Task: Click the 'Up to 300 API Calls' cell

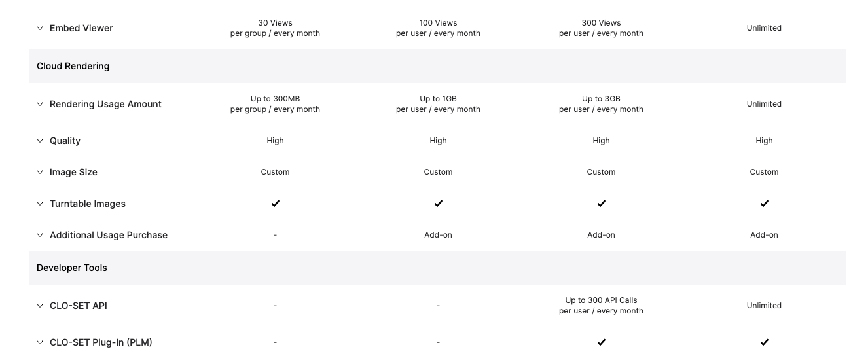Action: (x=602, y=306)
